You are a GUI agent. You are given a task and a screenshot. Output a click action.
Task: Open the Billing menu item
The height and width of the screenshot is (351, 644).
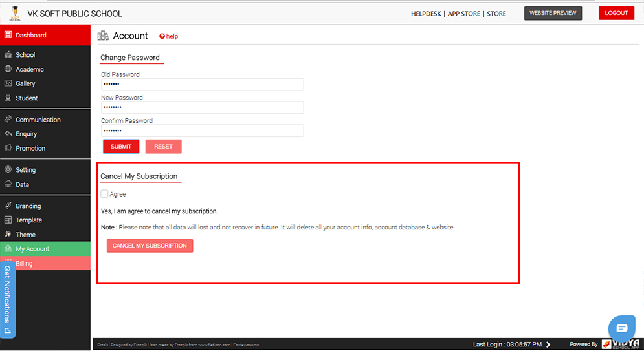click(45, 263)
